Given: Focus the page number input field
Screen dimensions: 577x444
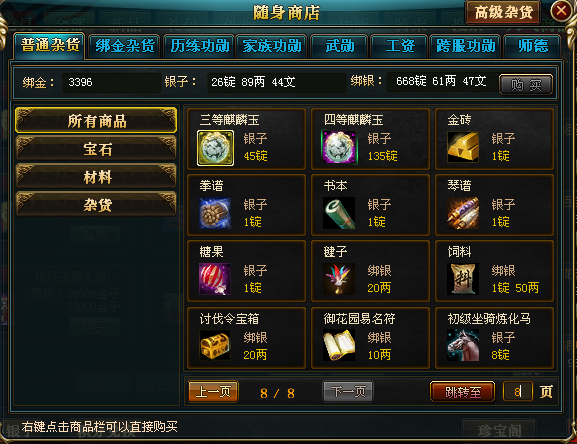Looking at the screenshot, I should [518, 391].
